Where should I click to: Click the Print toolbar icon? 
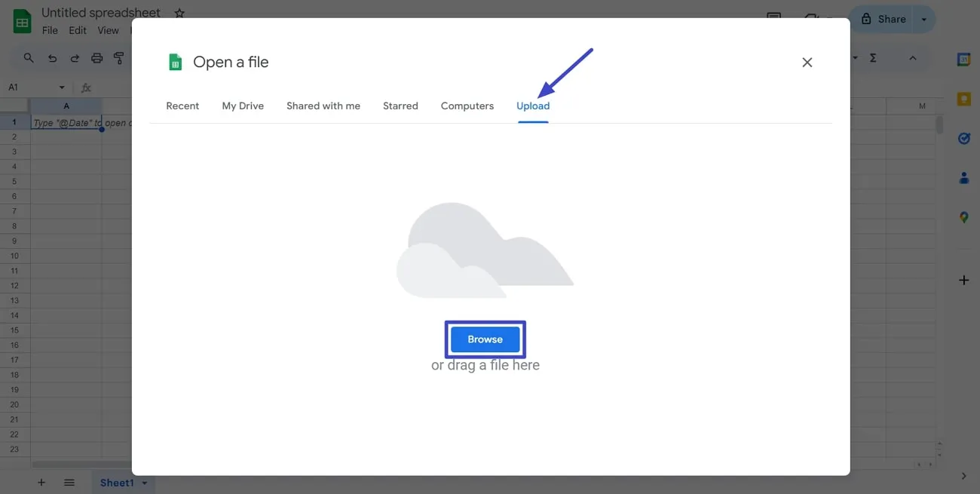(96, 58)
